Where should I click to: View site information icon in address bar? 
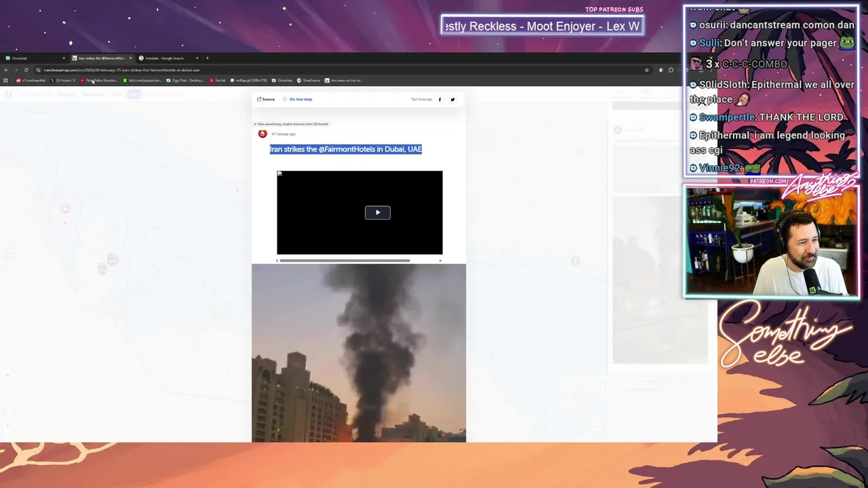(39, 70)
